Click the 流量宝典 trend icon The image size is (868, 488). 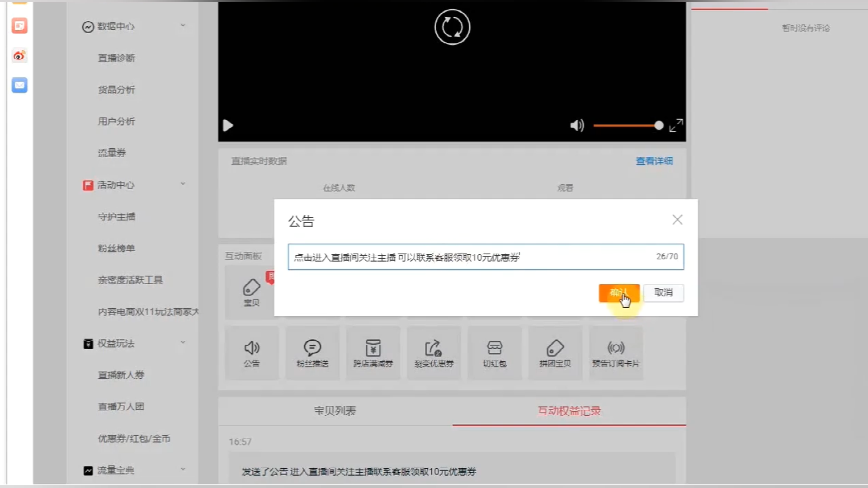pyautogui.click(x=88, y=470)
